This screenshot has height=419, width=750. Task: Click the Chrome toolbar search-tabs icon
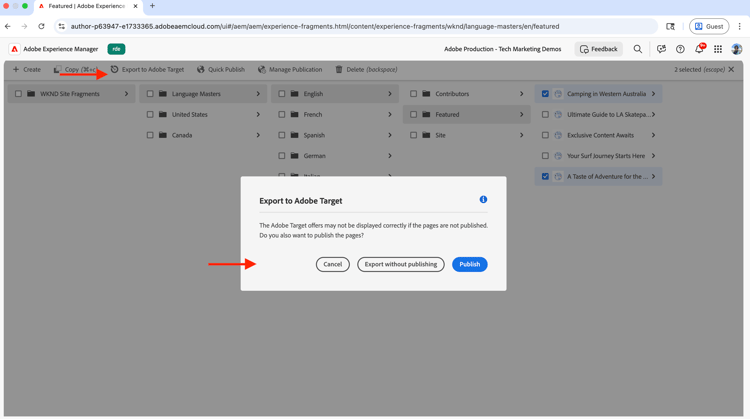point(671,26)
